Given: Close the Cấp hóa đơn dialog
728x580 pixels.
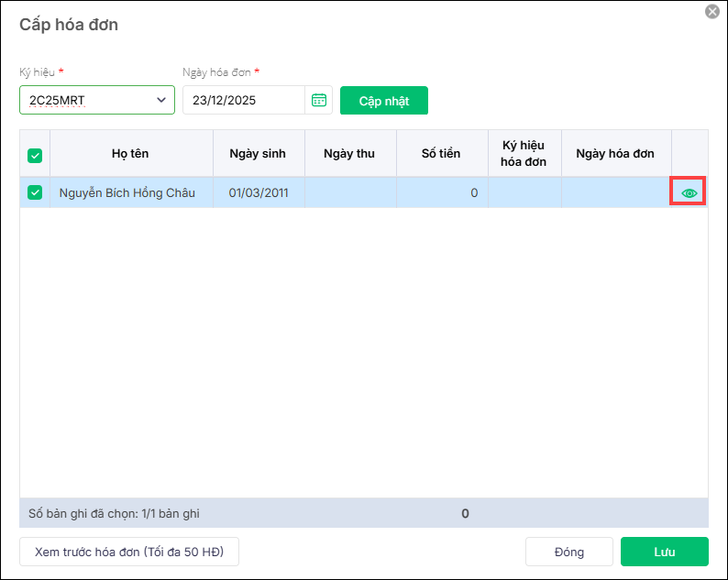Looking at the screenshot, I should [711, 12].
